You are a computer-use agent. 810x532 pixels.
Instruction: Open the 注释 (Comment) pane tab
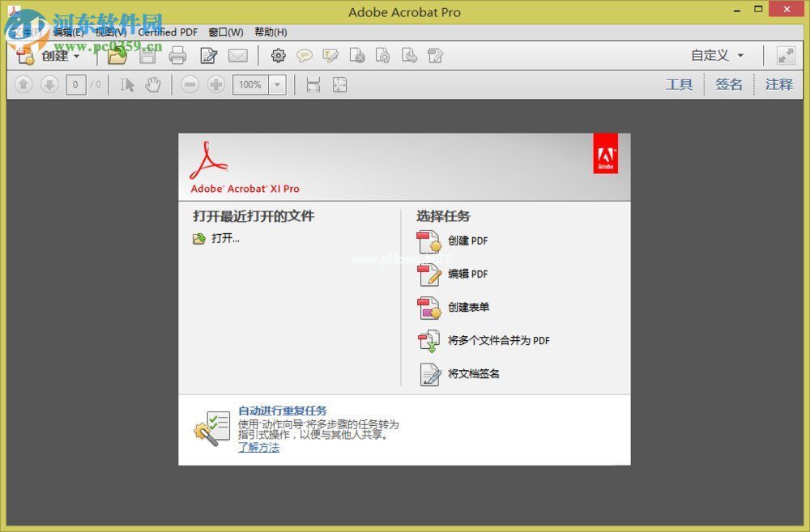[778, 84]
